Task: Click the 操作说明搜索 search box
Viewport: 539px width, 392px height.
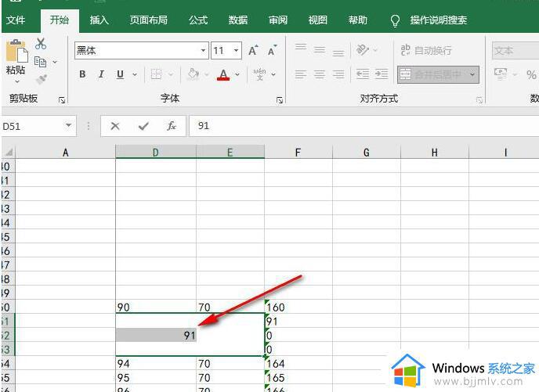Action: point(438,20)
